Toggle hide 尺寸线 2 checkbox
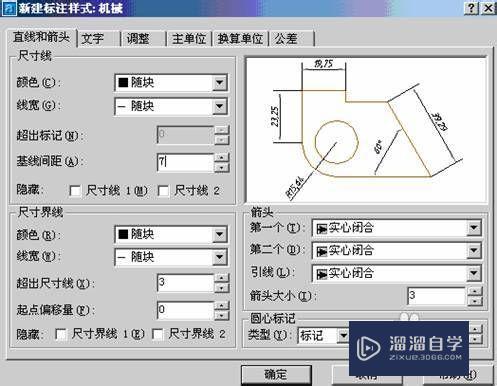497x386 pixels. pos(163,191)
